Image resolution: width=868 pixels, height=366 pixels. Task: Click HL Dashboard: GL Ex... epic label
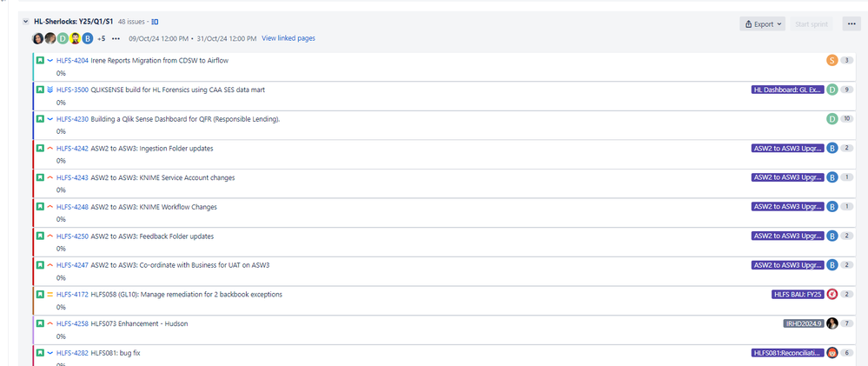(x=788, y=90)
